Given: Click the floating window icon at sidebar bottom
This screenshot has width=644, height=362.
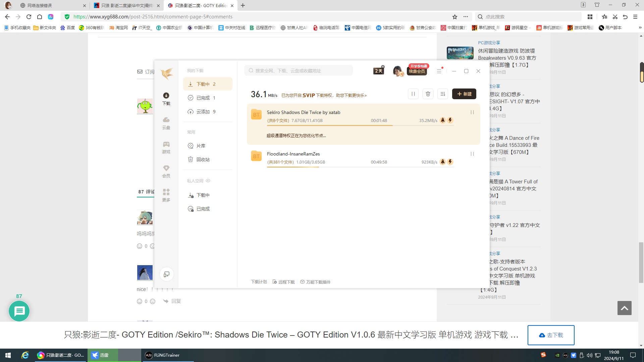Looking at the screenshot, I should click(x=166, y=275).
